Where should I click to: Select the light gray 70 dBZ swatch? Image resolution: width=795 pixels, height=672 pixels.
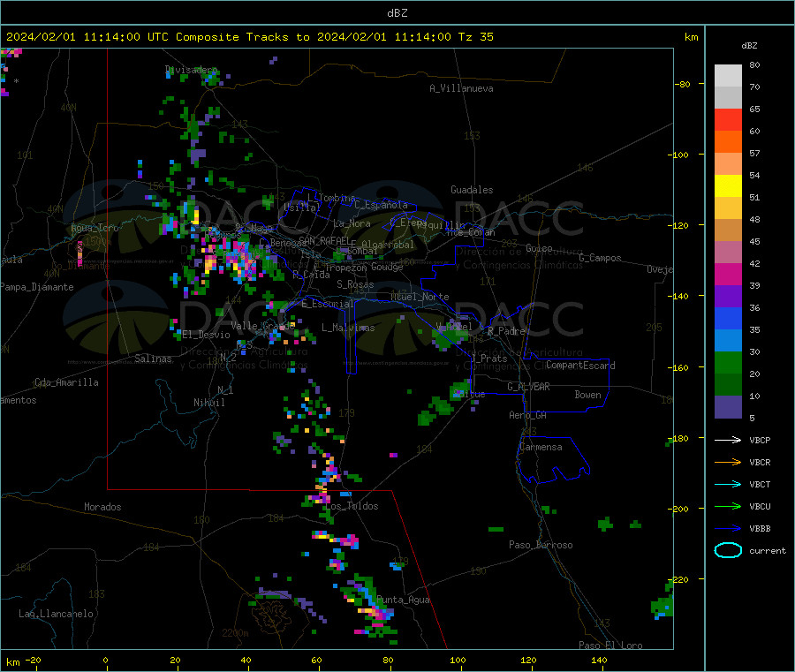tap(728, 76)
